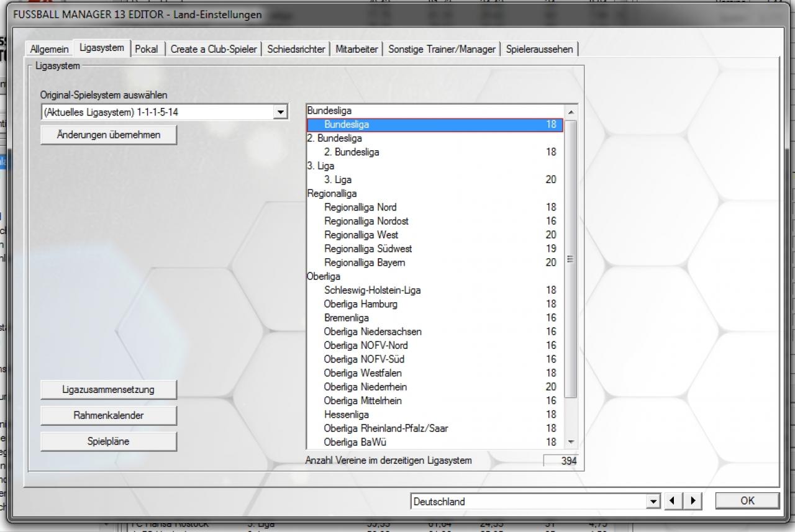Open Spielpläne
Image resolution: width=795 pixels, height=532 pixels.
[x=109, y=441]
